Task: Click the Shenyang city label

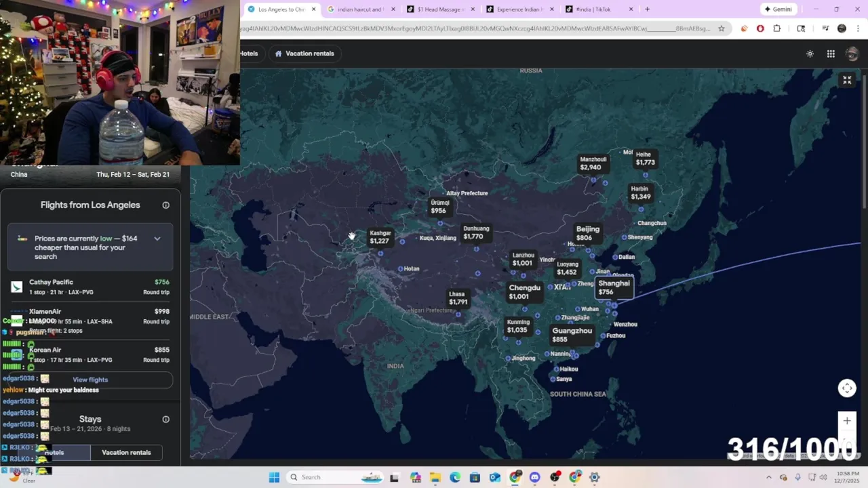Action: [x=639, y=237]
